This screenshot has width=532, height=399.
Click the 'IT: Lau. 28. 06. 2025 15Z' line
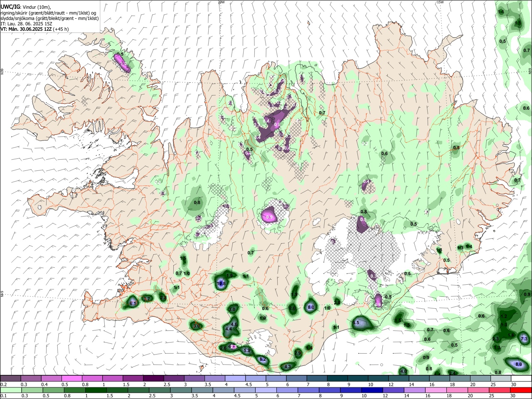pyautogui.click(x=26, y=24)
